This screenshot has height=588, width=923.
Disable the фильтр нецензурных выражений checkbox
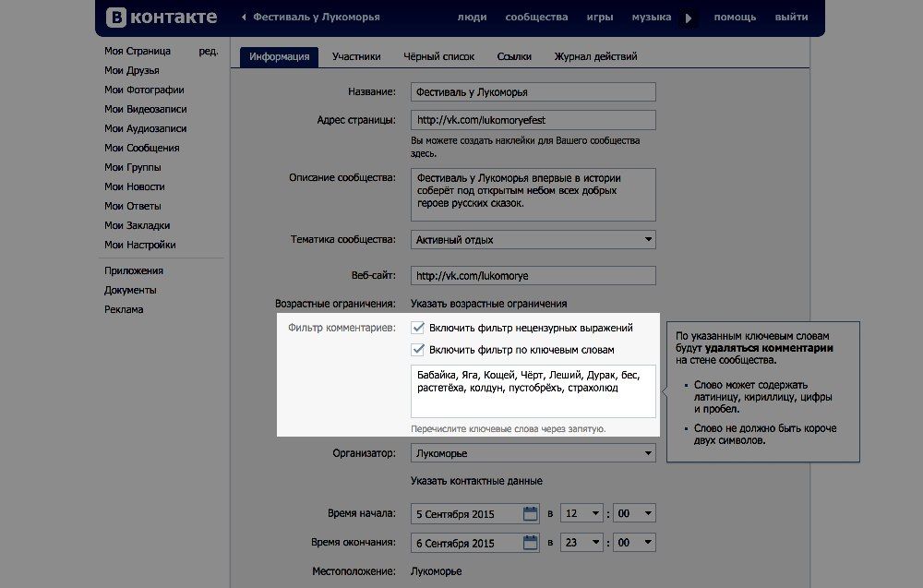418,328
